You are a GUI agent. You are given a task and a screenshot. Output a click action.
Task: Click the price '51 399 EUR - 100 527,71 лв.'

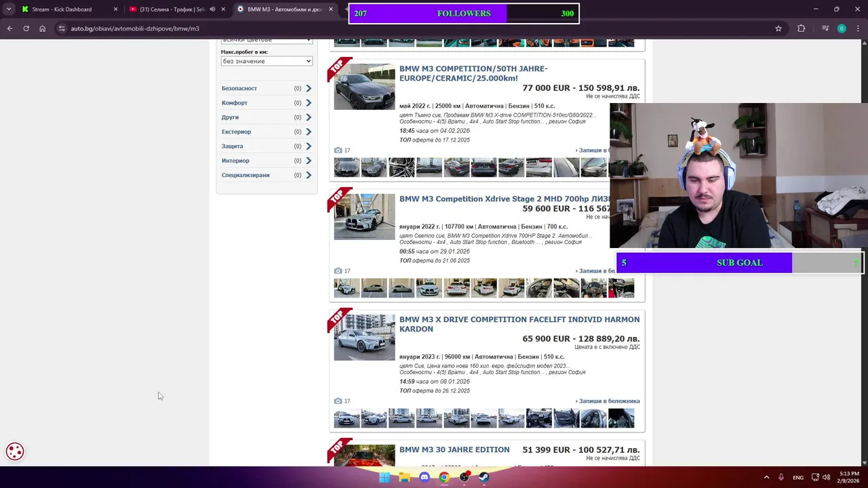coord(581,450)
